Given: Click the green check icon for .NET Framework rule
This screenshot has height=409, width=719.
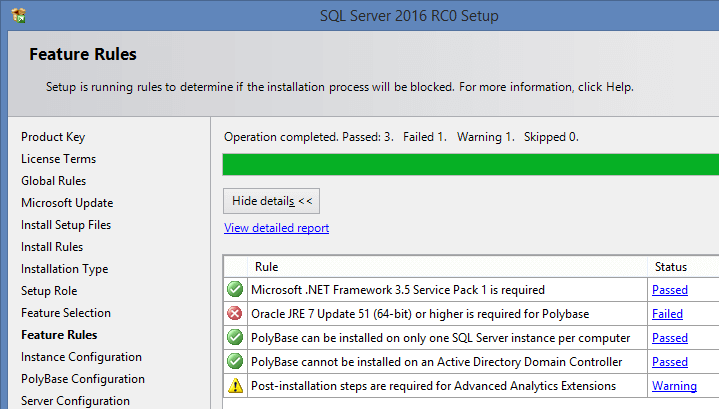Looking at the screenshot, I should tap(235, 289).
